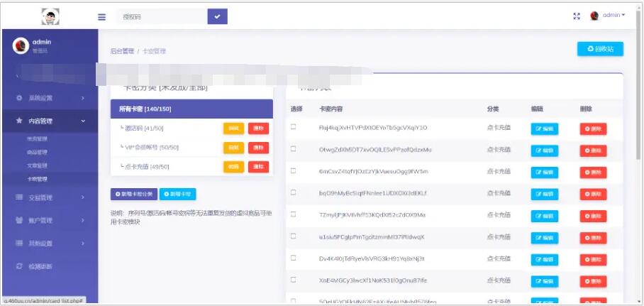644x306 pixels.
Task: Delete the card starting with u1siu
Action: tap(593, 238)
